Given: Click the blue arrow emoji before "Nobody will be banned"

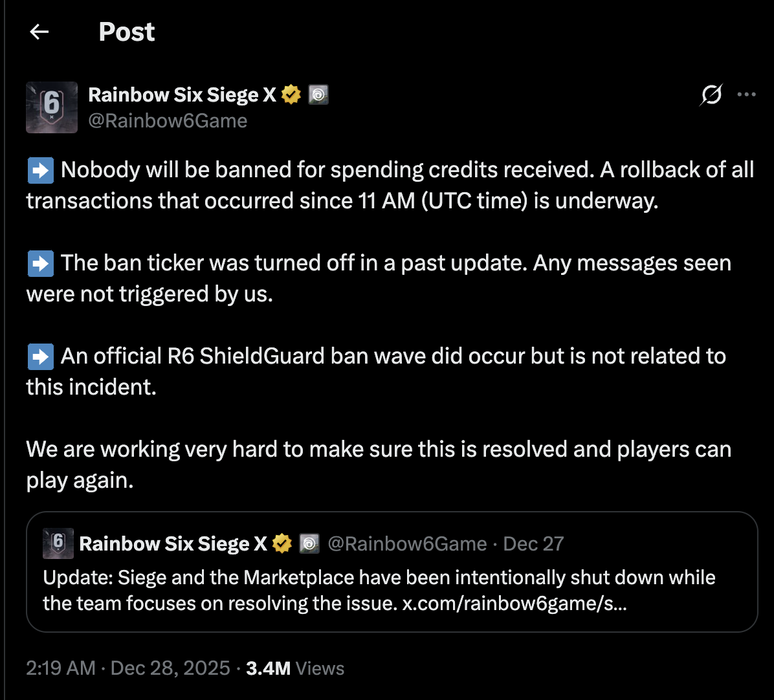Looking at the screenshot, I should [40, 170].
